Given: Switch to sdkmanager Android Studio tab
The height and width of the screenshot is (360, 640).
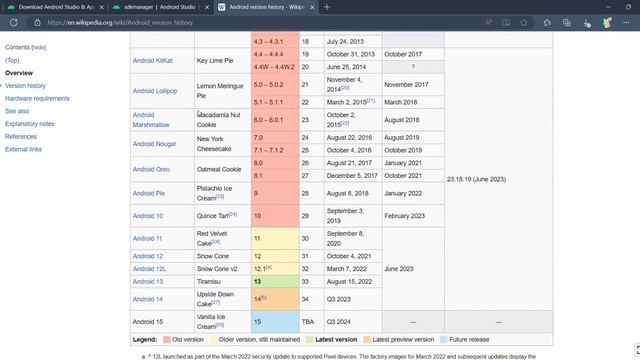Looking at the screenshot, I should (x=160, y=7).
